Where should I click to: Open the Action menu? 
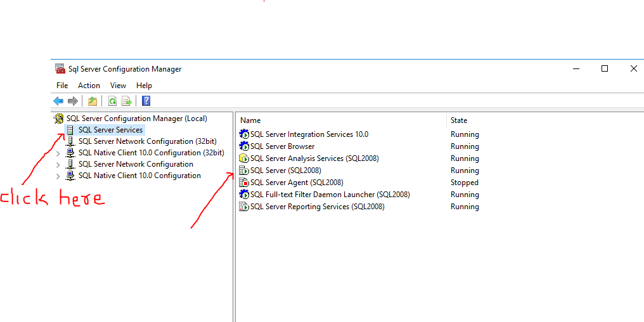(x=89, y=86)
